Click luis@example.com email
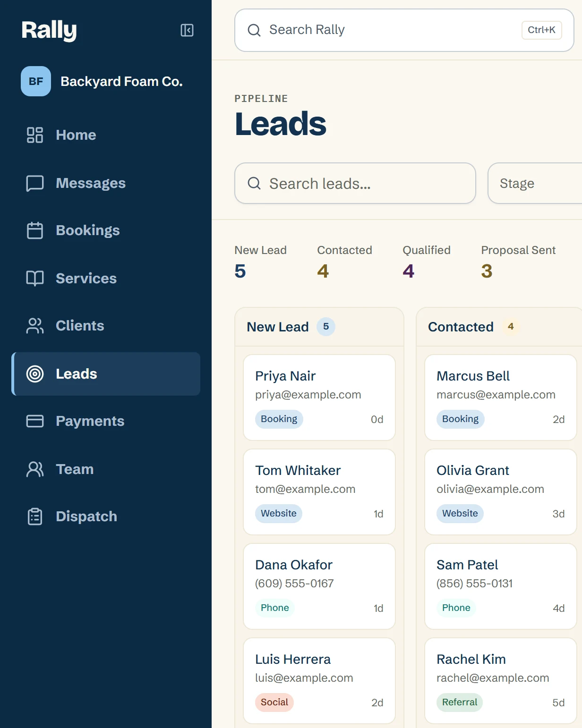 point(304,678)
